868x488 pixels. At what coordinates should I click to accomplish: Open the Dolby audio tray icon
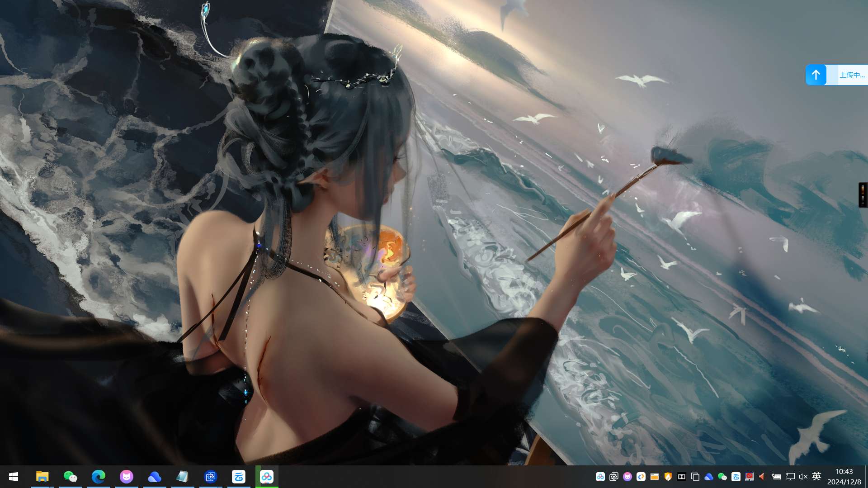tap(682, 477)
